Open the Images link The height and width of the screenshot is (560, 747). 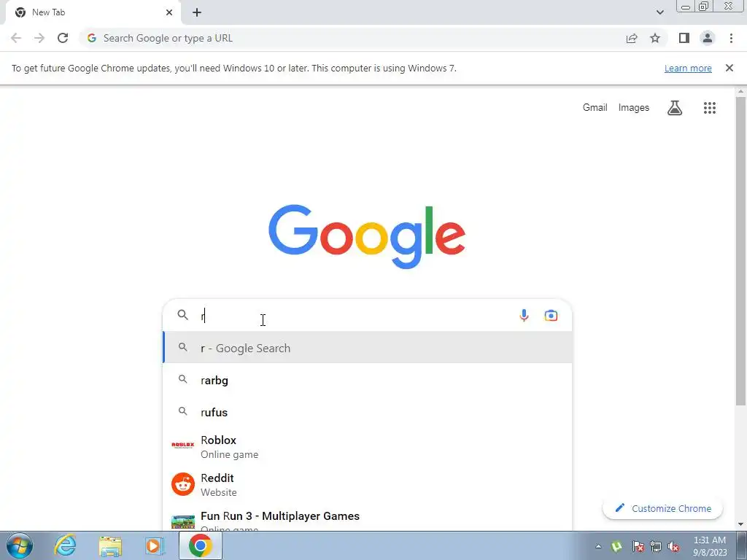coord(634,108)
